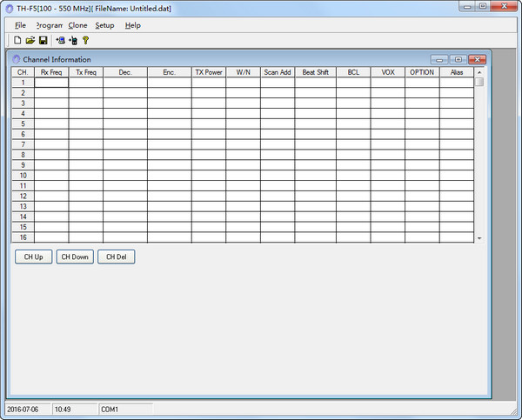The image size is (522, 420).
Task: Close the Channel Information child window
Action: pyautogui.click(x=477, y=60)
